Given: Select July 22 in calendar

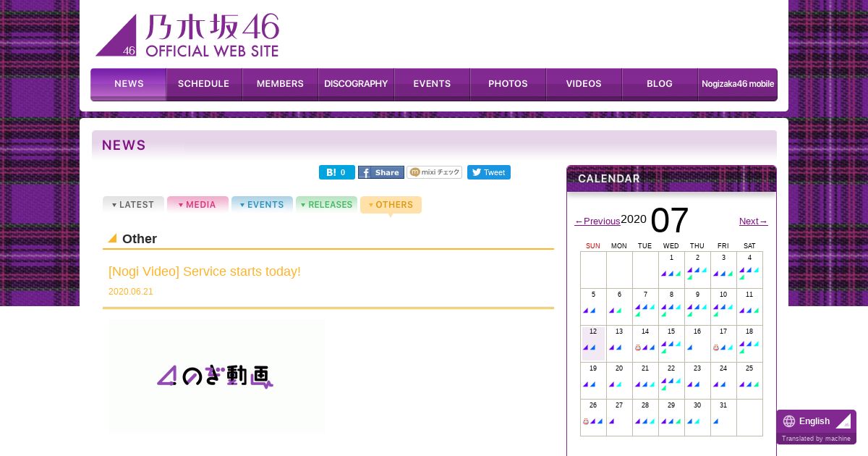Looking at the screenshot, I should click(671, 381).
